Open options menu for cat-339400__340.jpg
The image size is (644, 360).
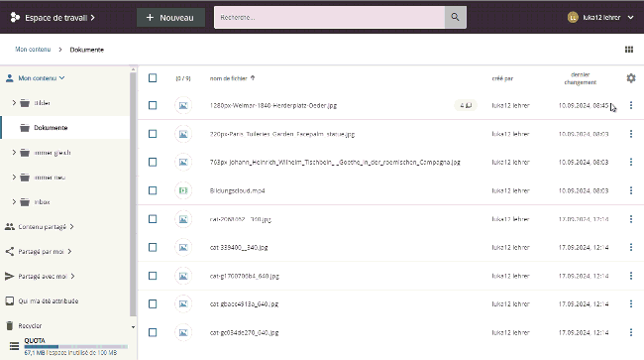pyautogui.click(x=631, y=247)
